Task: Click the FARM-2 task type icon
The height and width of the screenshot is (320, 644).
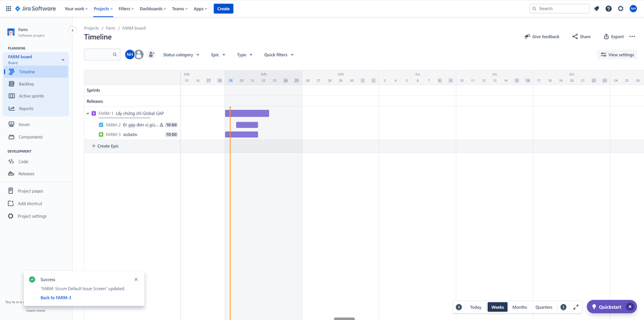Action: coord(101,125)
